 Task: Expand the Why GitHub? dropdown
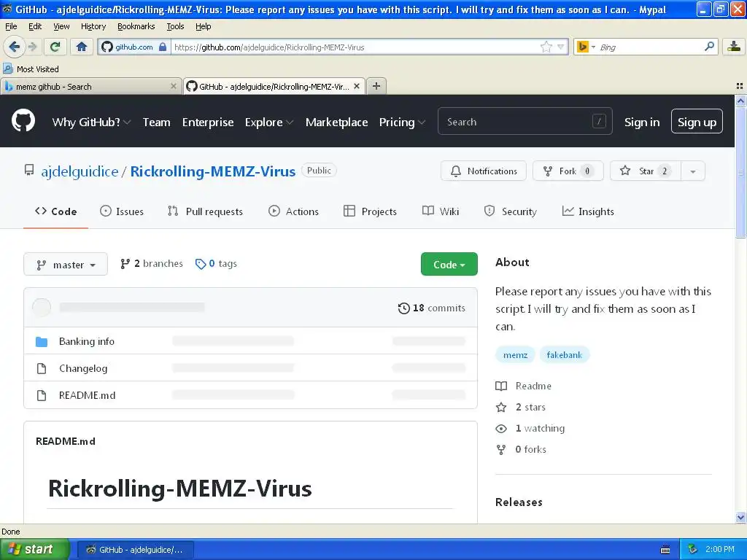pyautogui.click(x=91, y=122)
